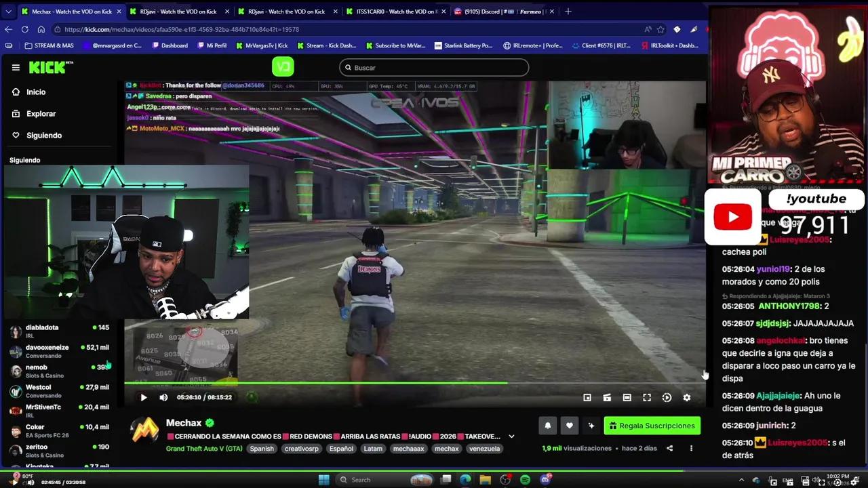The height and width of the screenshot is (488, 868).
Task: Enter fullscreen video mode
Action: coord(647,398)
